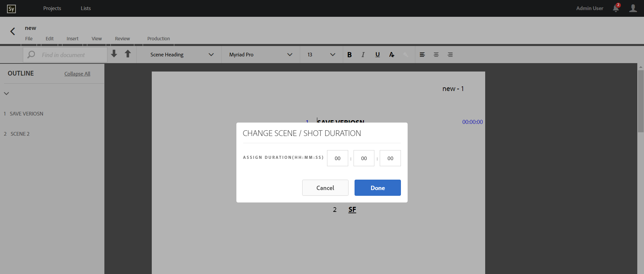The height and width of the screenshot is (274, 644).
Task: Click the highlight color tool
Action: coord(406,55)
